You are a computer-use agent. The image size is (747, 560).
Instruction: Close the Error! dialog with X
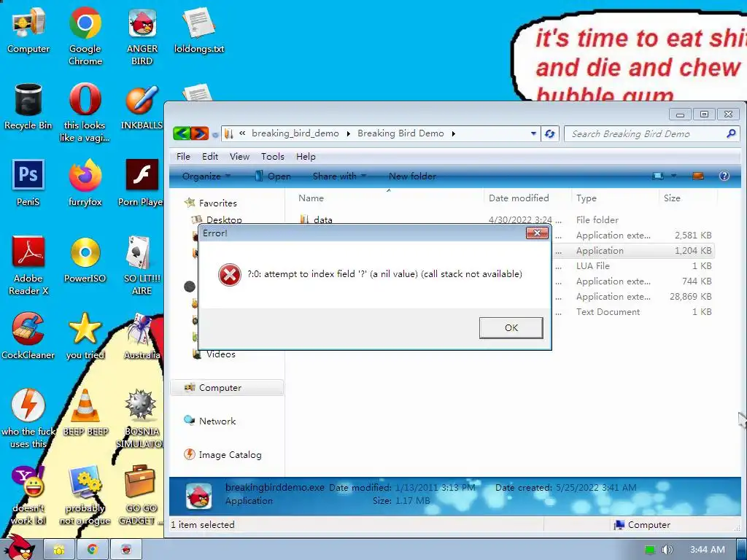(537, 233)
